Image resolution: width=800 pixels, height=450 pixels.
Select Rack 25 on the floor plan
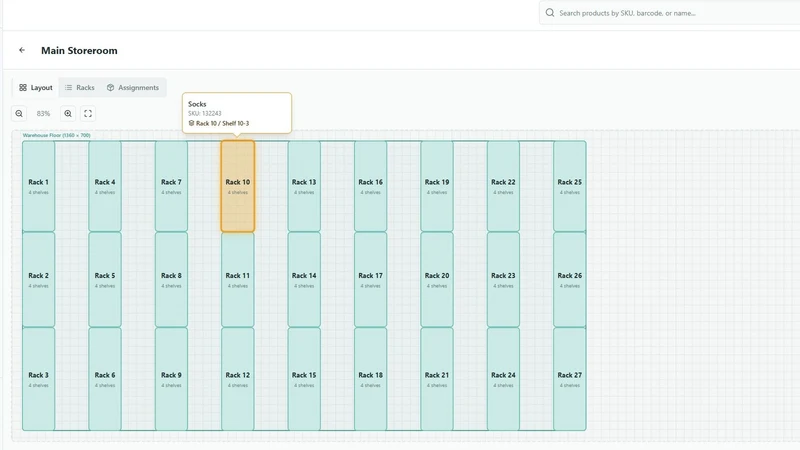570,186
